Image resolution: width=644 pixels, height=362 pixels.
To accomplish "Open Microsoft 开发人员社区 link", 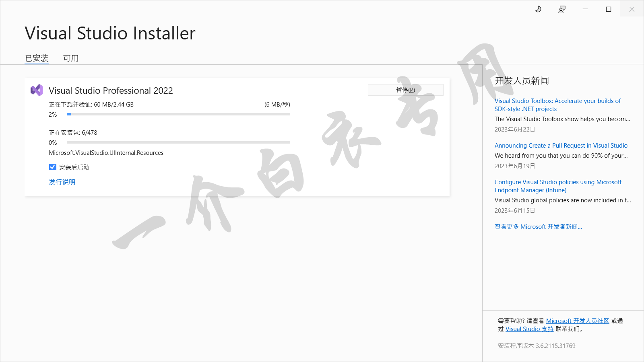I will [x=578, y=321].
